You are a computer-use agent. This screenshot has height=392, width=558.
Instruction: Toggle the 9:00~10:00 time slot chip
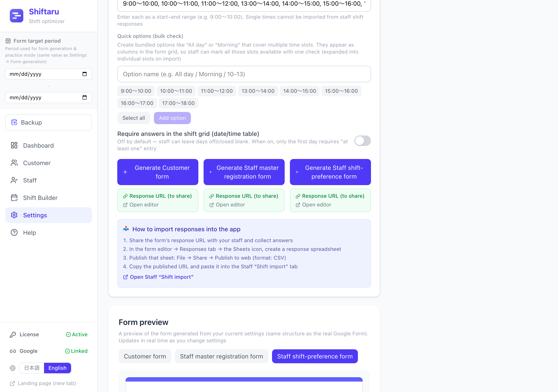click(136, 91)
